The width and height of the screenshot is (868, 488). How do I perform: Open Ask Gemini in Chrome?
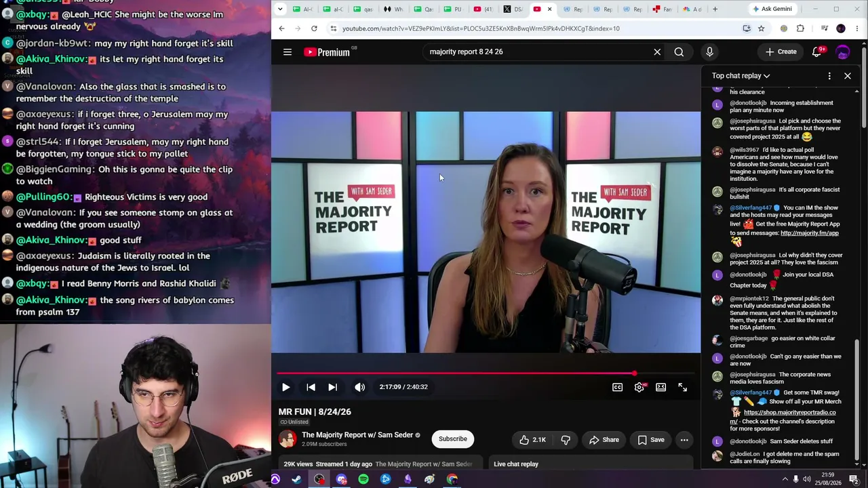coord(772,9)
